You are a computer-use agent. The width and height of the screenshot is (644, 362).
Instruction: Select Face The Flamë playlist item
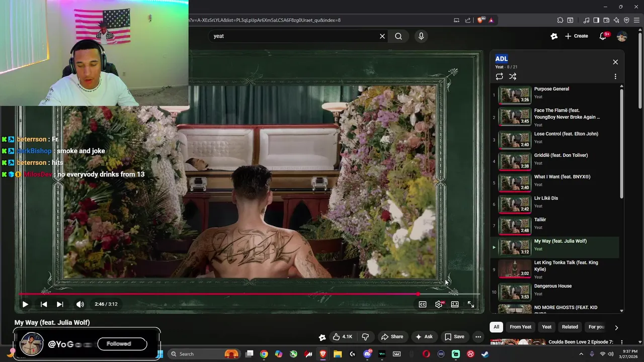[555, 117]
